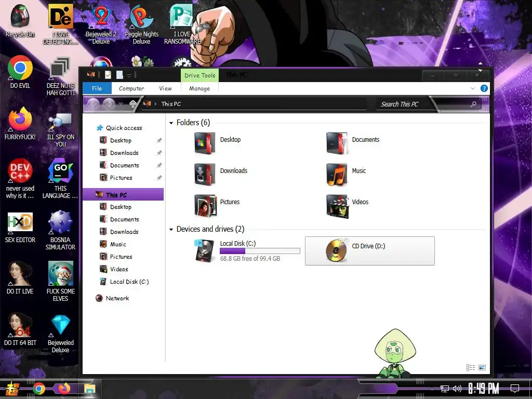
Task: Open the Pictures folder in Folders section
Action: click(x=217, y=206)
